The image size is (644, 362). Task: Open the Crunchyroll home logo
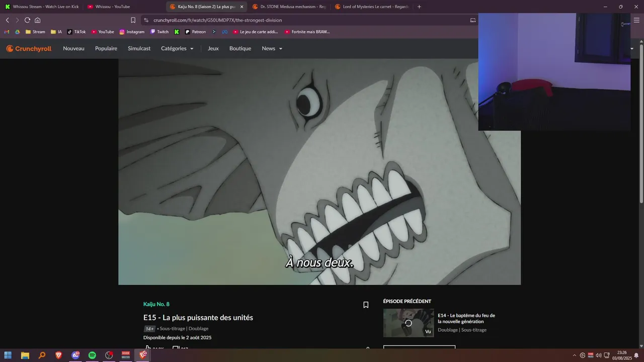coord(29,49)
